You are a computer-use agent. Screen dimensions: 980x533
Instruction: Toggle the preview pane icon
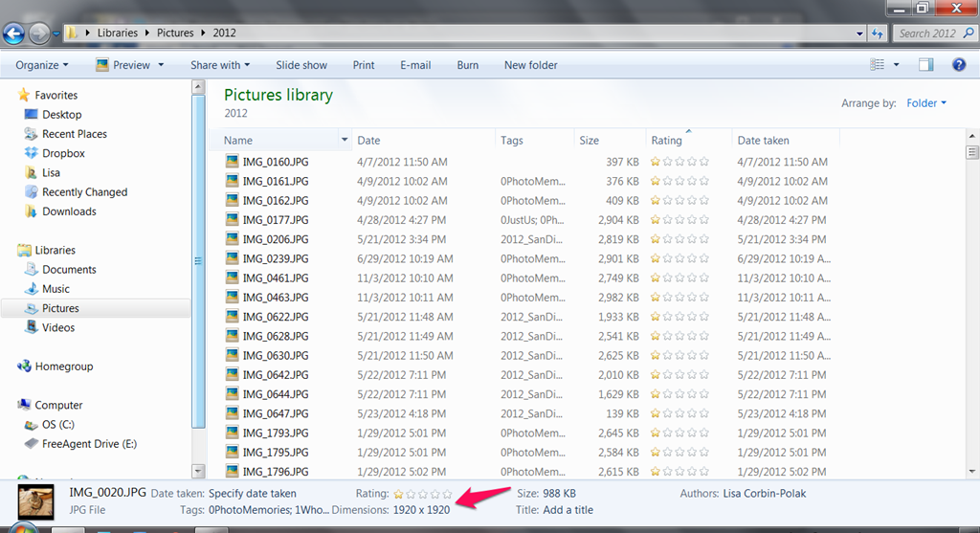[x=925, y=65]
